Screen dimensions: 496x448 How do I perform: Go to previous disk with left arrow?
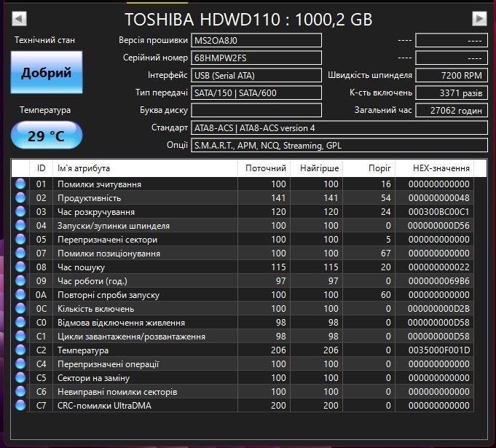[x=19, y=19]
